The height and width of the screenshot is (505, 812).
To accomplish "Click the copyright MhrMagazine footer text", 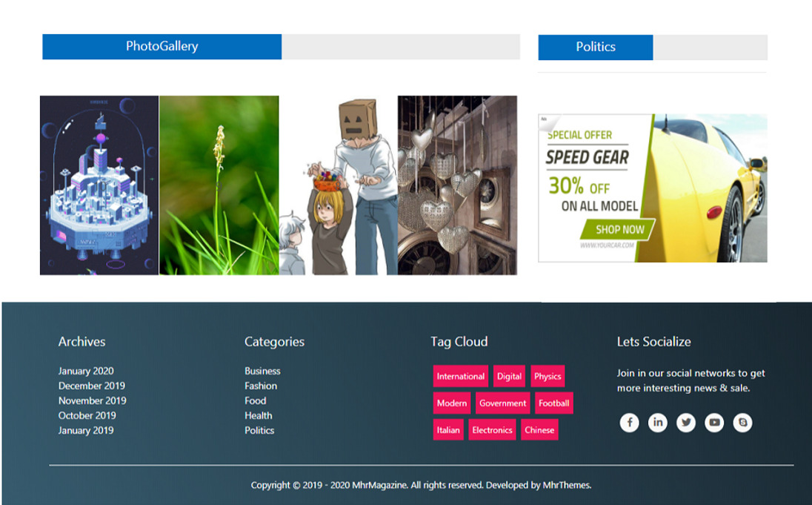I will [x=421, y=485].
